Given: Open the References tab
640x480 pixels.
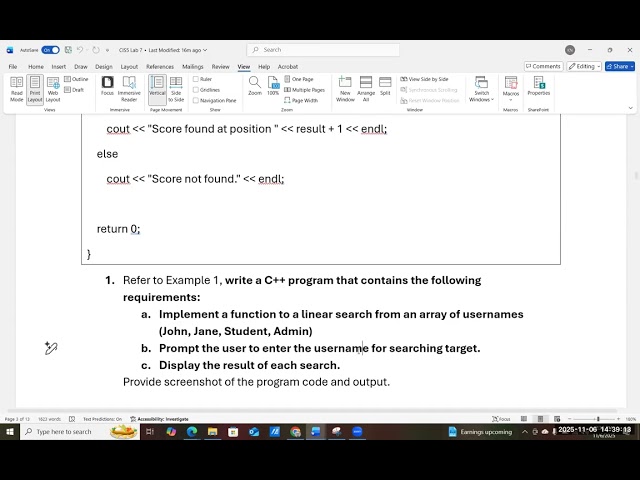Looking at the screenshot, I should (x=160, y=67).
